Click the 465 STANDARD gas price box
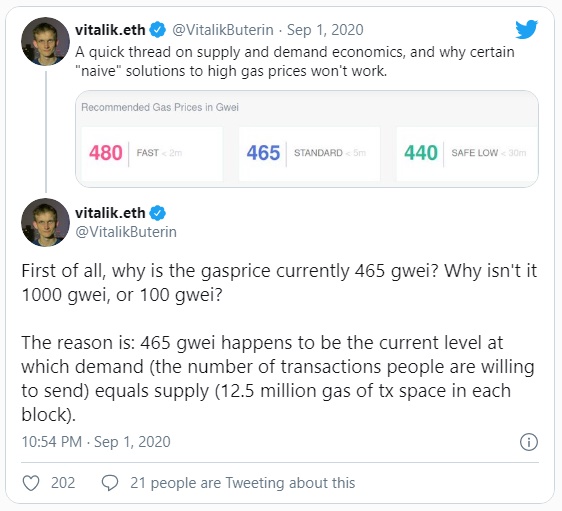Image resolution: width=562 pixels, height=511 pixels. pyautogui.click(x=309, y=154)
